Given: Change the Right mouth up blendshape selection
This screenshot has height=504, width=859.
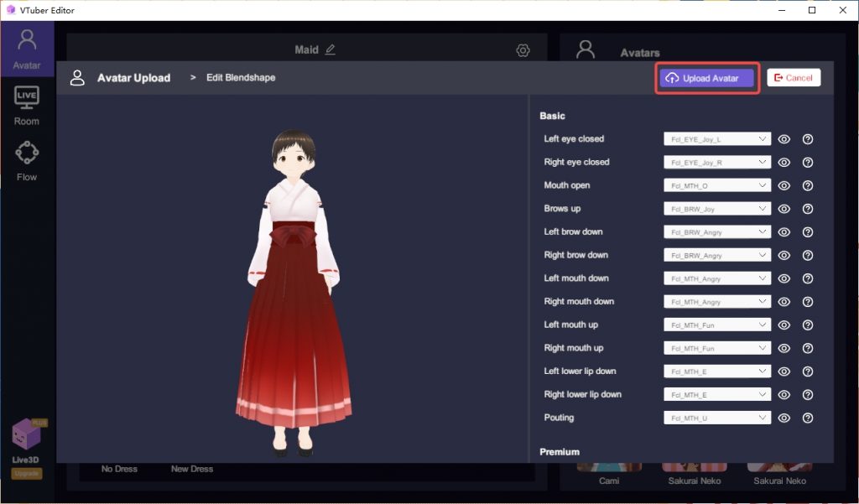Looking at the screenshot, I should [716, 347].
